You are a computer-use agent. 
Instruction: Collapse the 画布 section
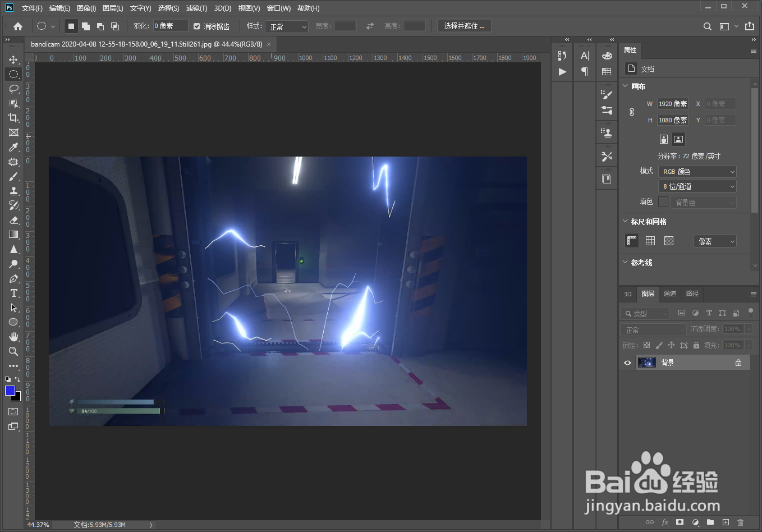(626, 86)
